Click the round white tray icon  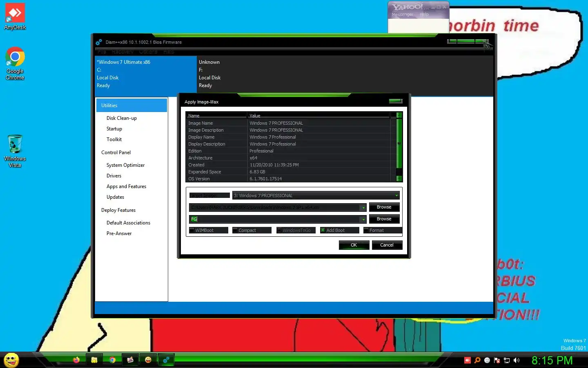[487, 360]
